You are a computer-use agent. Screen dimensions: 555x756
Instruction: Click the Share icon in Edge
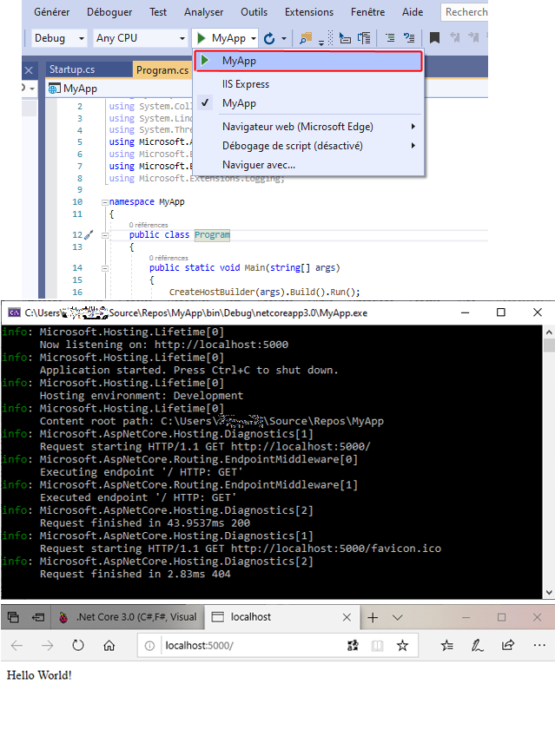508,645
